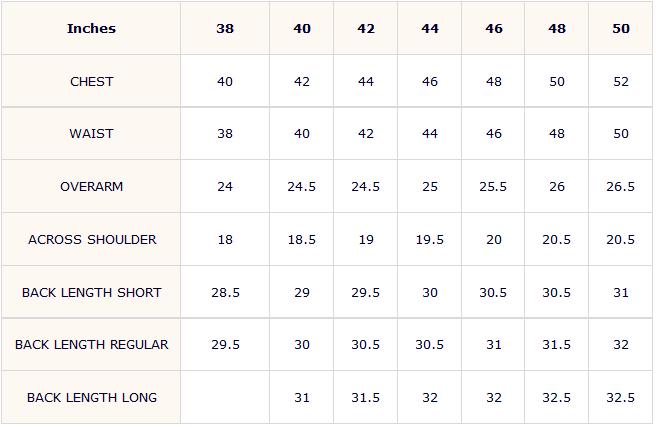This screenshot has height=427, width=656.
Task: Click across shoulder value 19
Action: (x=366, y=240)
